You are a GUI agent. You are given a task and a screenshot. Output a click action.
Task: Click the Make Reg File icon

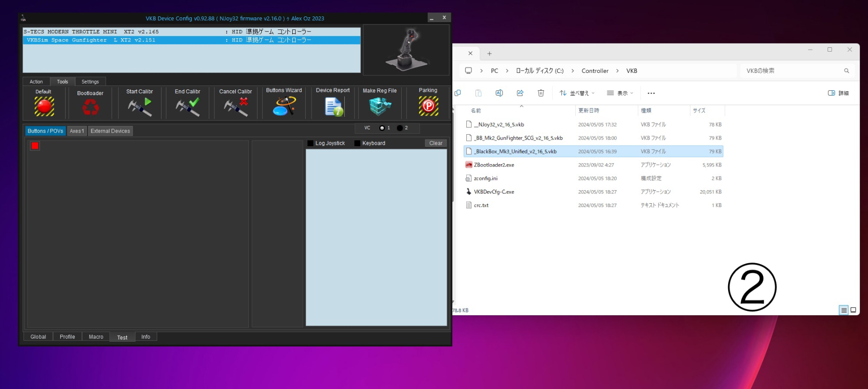click(x=380, y=107)
